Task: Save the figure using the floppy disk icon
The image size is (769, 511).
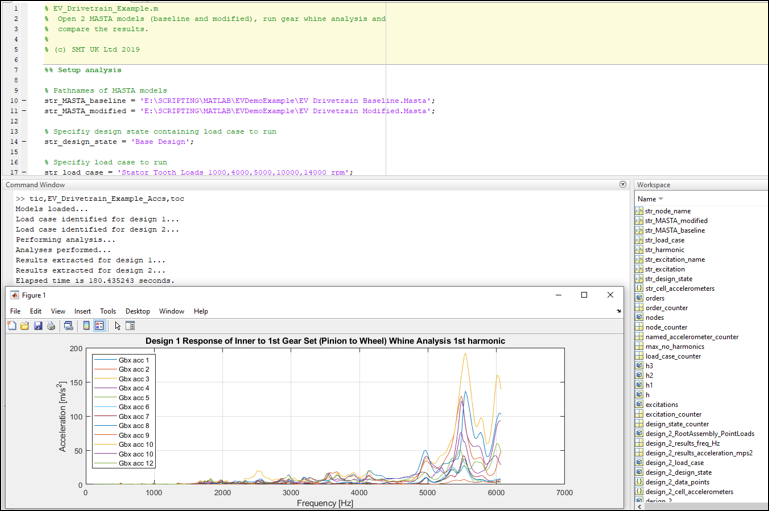Action: (38, 326)
